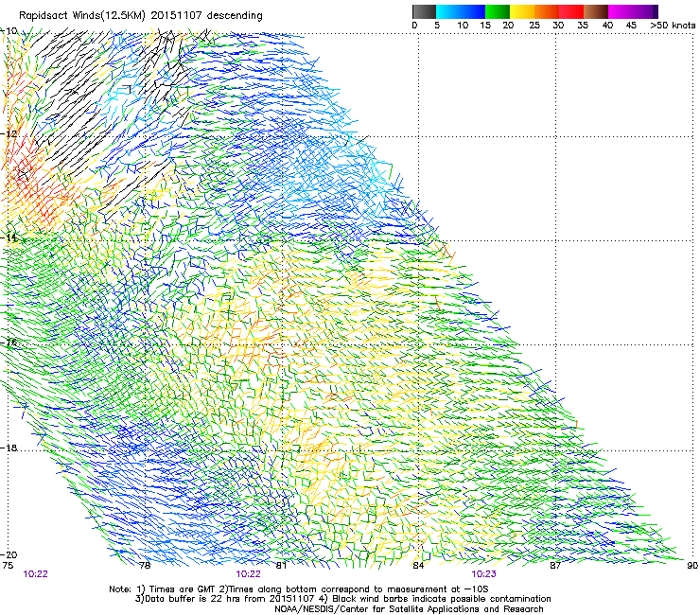Click the '78' longitude axis label
700x615 pixels.
145,566
